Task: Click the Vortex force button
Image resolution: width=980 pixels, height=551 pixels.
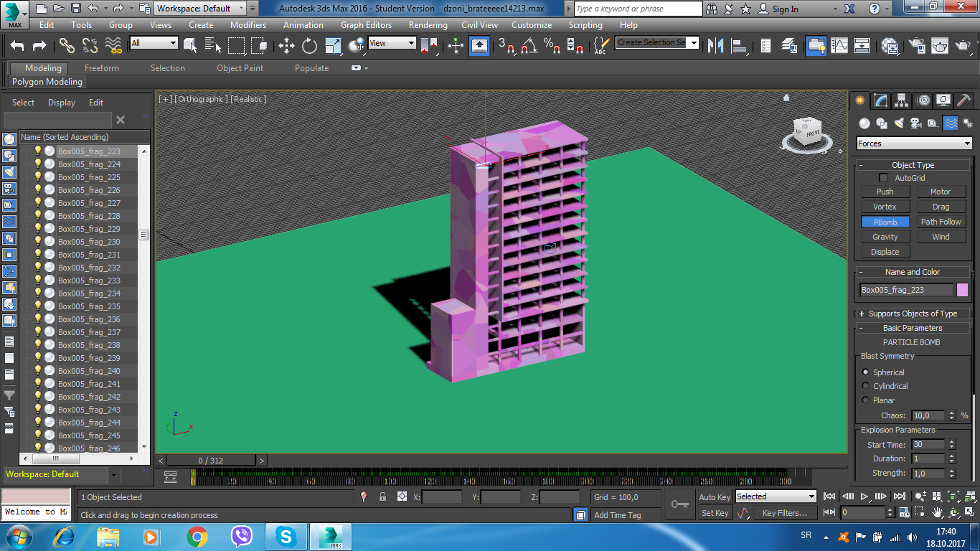Action: click(x=885, y=207)
